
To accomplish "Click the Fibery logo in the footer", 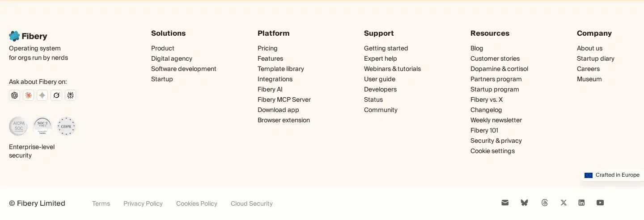I will point(28,36).
